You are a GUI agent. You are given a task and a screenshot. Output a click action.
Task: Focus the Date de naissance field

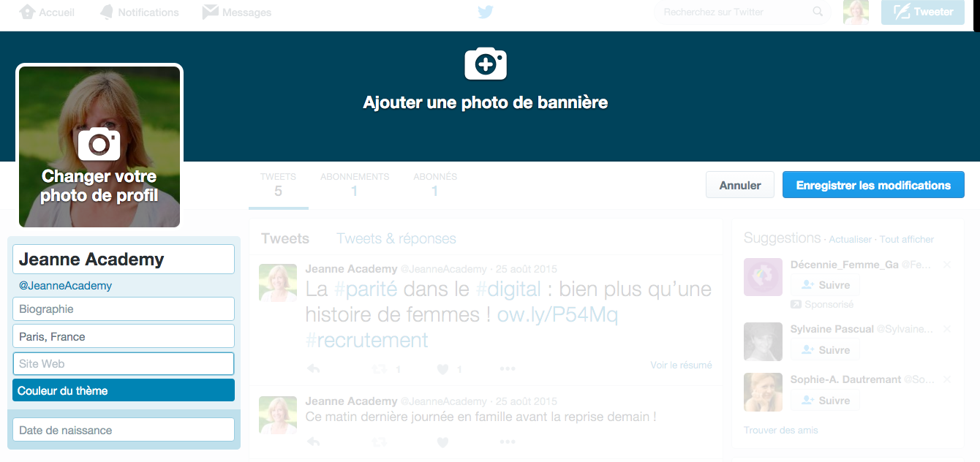click(x=124, y=430)
